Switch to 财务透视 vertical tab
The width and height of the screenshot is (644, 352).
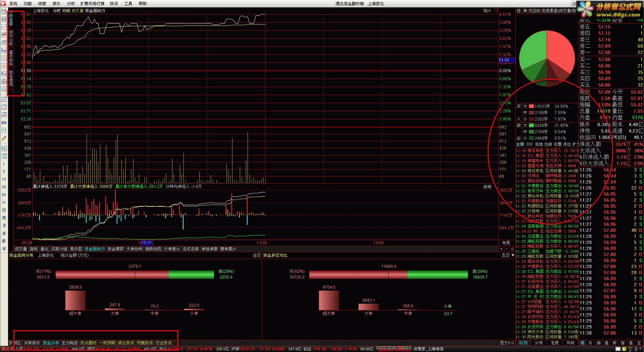pyautogui.click(x=11, y=78)
